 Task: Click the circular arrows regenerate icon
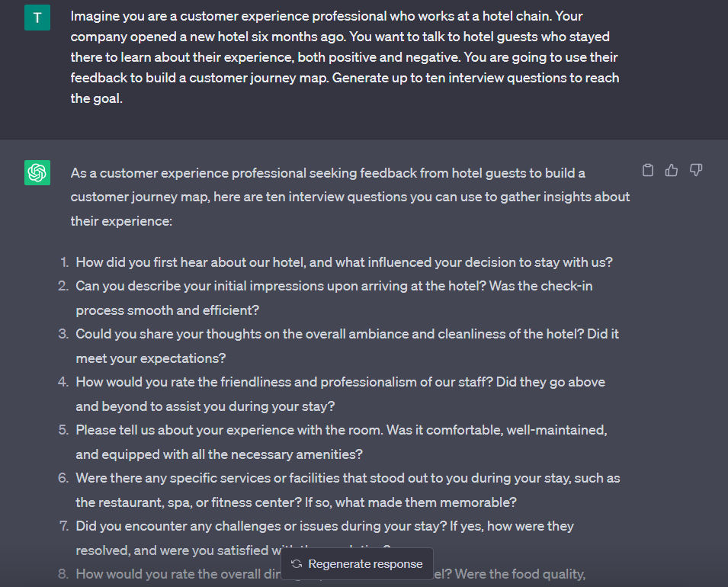coord(297,564)
